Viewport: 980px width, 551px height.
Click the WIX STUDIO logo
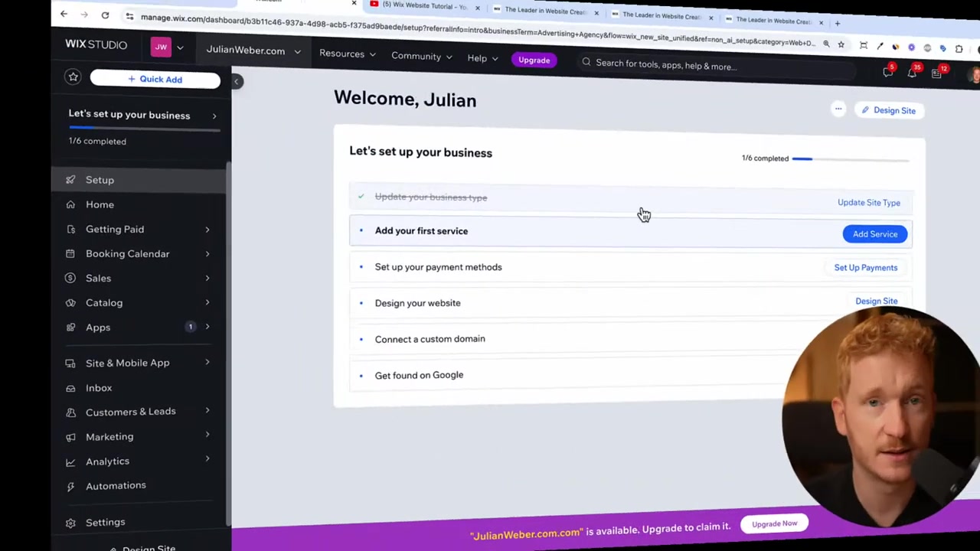tap(96, 44)
